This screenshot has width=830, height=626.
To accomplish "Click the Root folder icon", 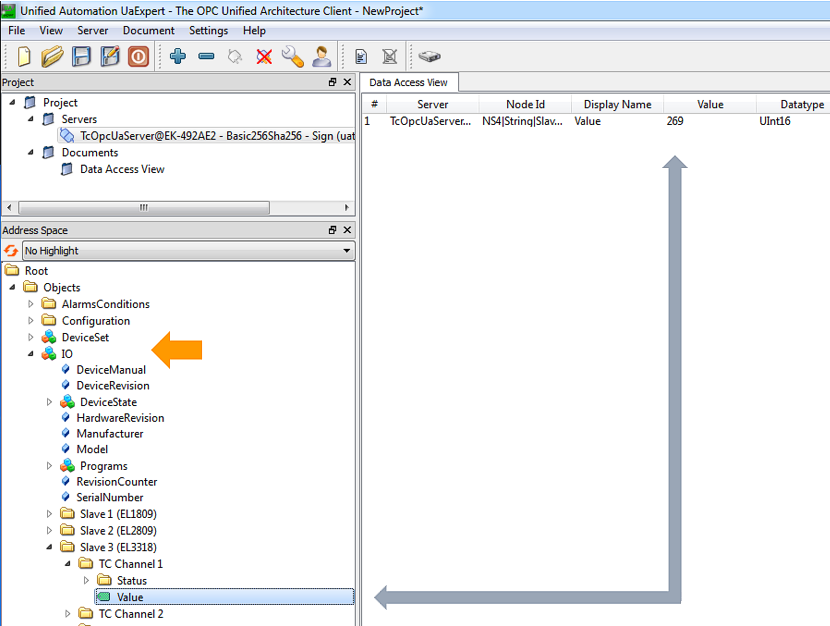I will coord(12,270).
